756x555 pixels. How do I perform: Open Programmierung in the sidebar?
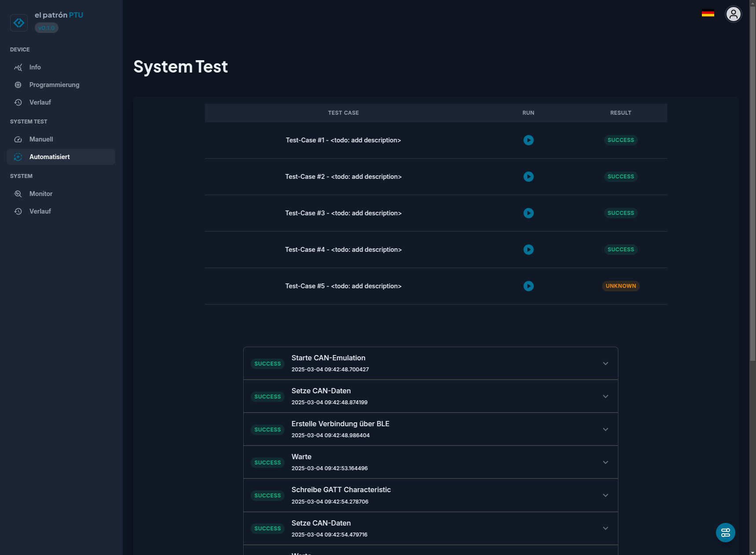(x=61, y=85)
